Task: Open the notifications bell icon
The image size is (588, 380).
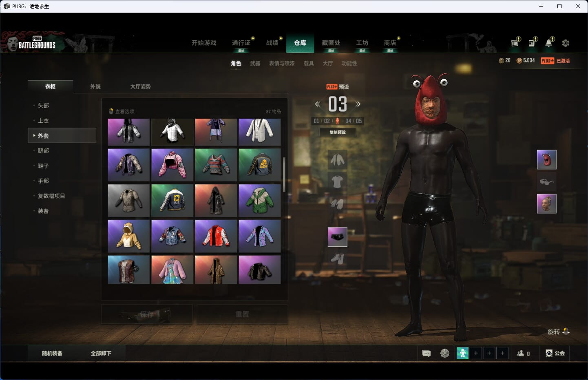Action: (549, 42)
